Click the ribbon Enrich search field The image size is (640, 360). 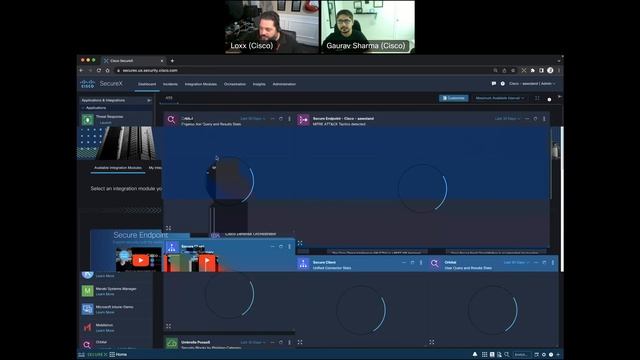[x=521, y=355]
